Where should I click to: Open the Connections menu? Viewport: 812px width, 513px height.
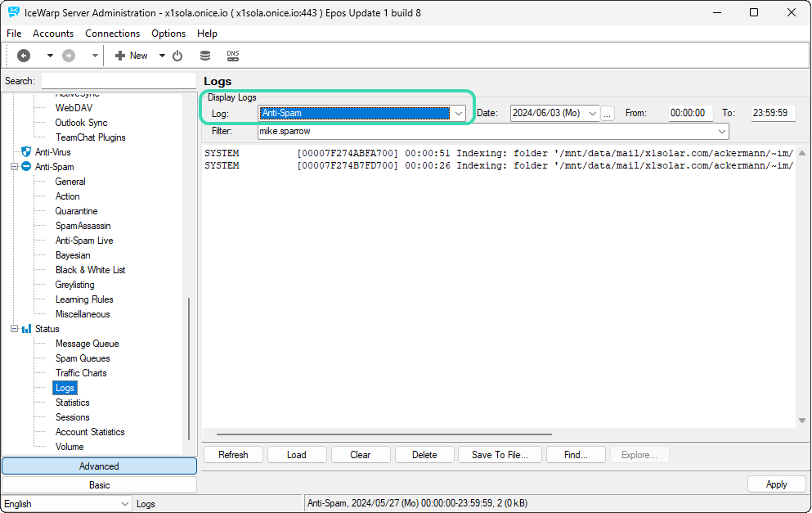tap(112, 34)
